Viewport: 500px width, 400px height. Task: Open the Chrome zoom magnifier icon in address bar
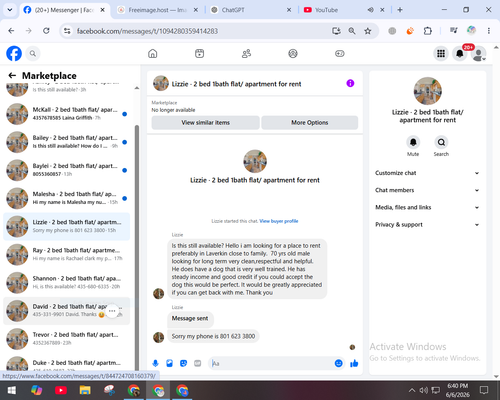tap(352, 31)
